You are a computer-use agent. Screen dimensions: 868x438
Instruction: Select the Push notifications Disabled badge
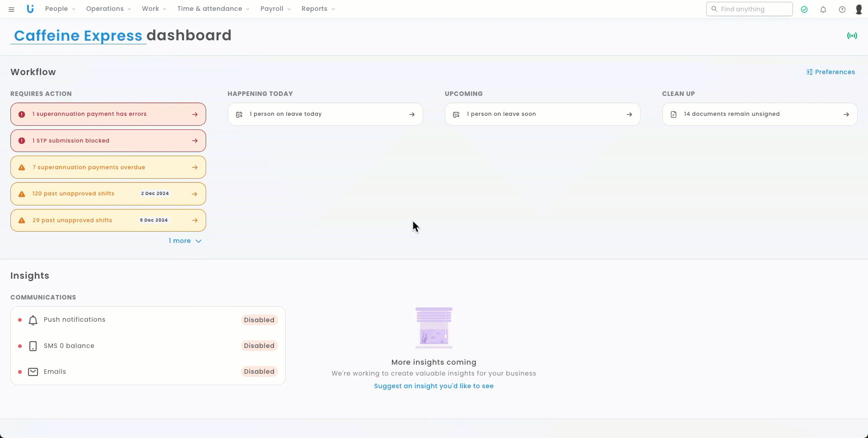tap(259, 320)
